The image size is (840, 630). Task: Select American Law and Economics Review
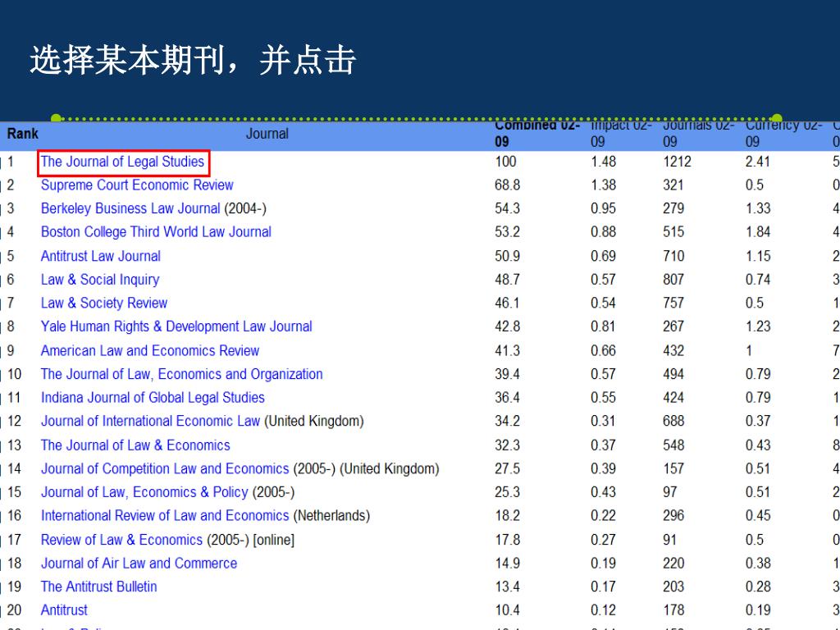tap(150, 351)
